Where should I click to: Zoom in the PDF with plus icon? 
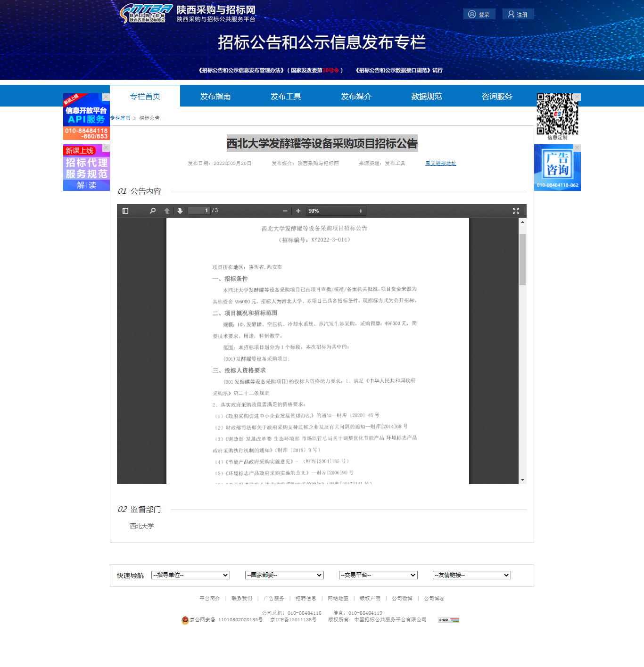click(298, 211)
